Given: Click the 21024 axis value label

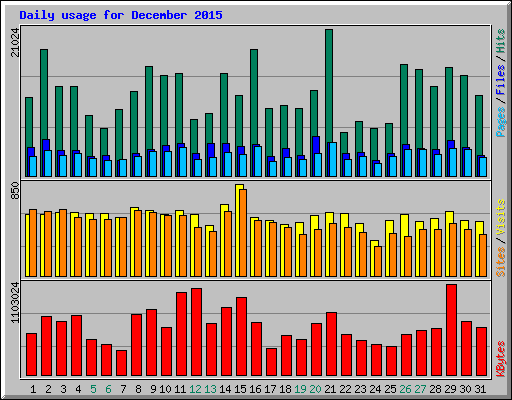Looking at the screenshot, I should [x=15, y=42].
